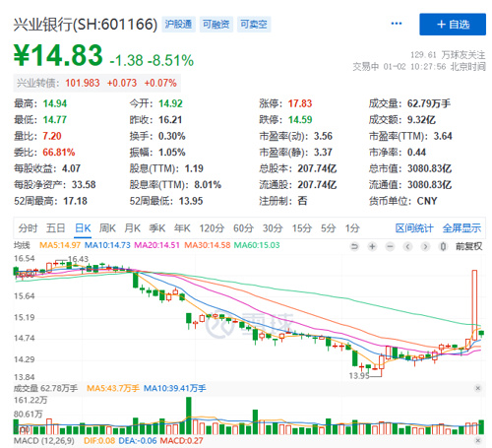The width and height of the screenshot is (492, 448).
Task: Open the 前复权 adjustment dropdown
Action: (x=469, y=246)
